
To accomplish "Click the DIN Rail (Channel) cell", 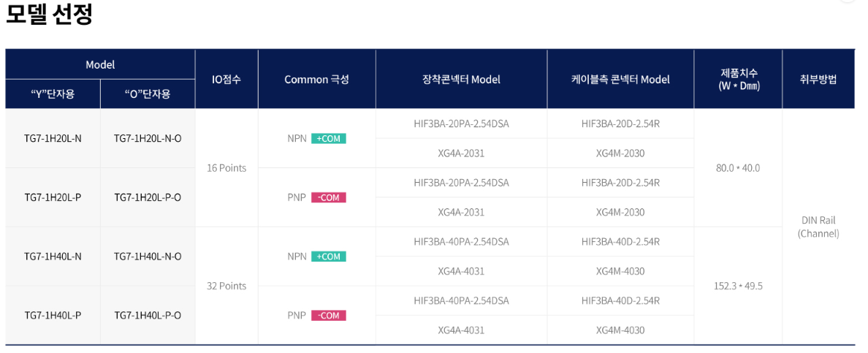I will (818, 227).
